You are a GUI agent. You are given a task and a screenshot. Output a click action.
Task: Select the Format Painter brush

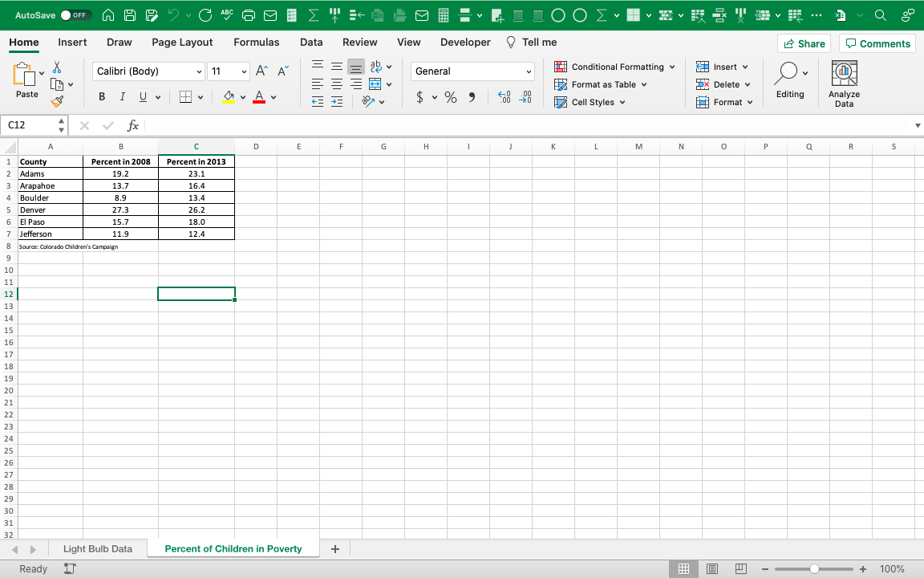(57, 102)
